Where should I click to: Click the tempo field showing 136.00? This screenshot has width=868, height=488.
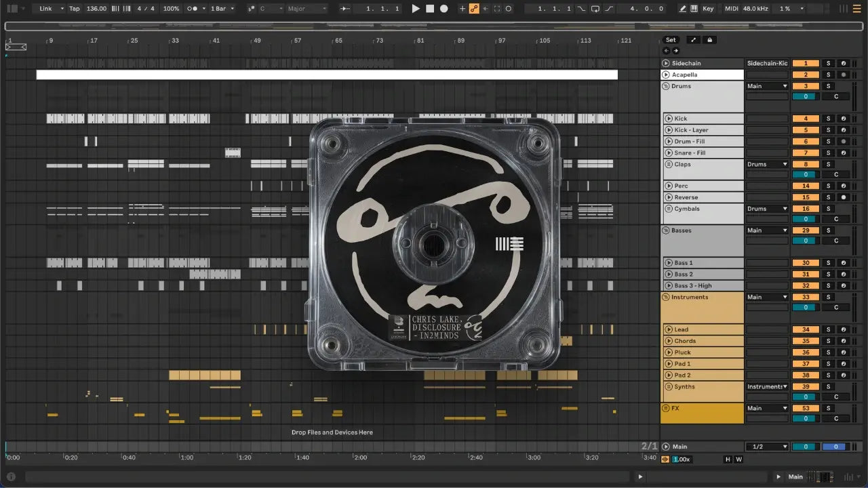tap(97, 9)
